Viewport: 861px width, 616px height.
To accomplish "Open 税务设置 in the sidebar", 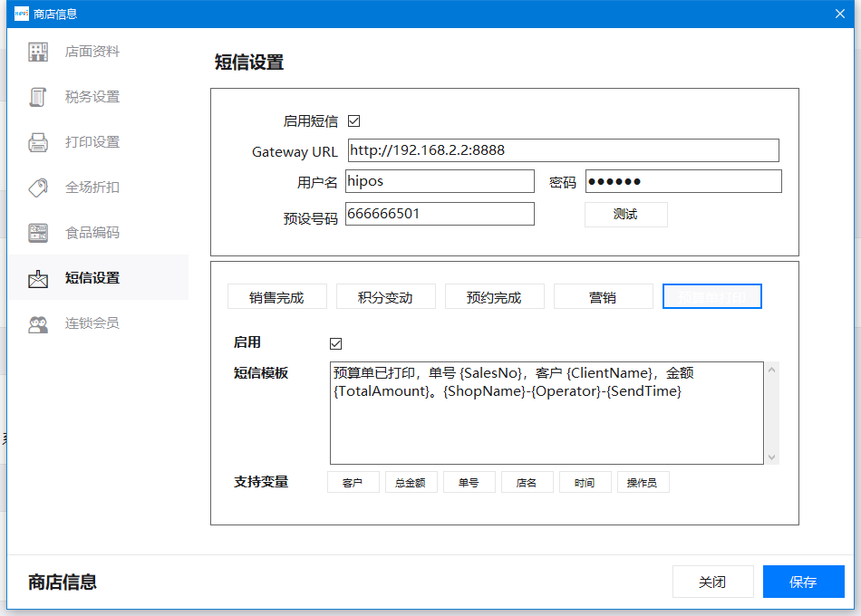I will 98,97.
